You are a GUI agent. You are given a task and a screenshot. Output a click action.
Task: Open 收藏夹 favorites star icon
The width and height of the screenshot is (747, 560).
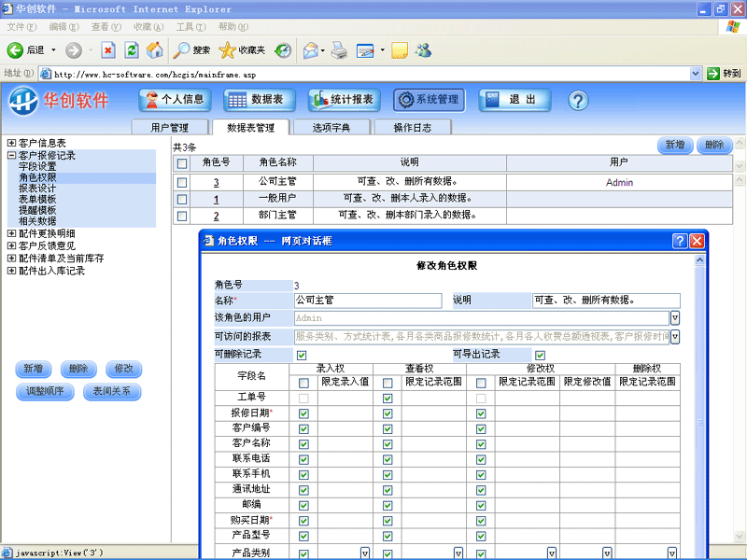pyautogui.click(x=227, y=50)
